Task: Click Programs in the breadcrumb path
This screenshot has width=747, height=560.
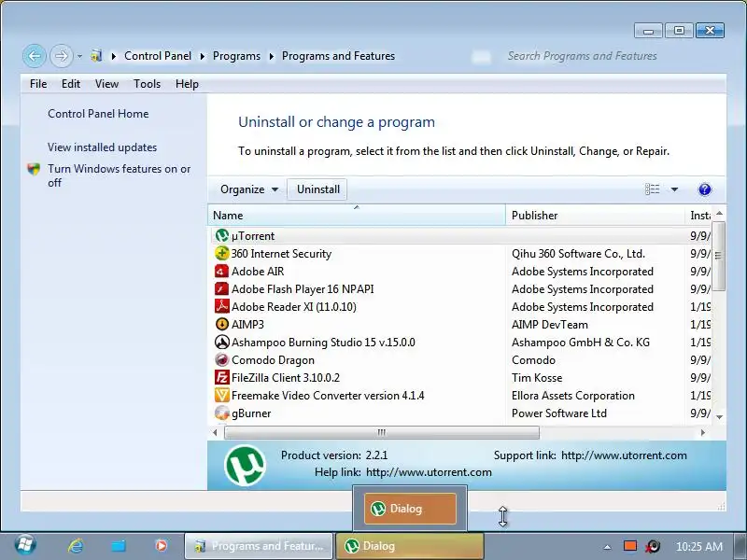Action: click(236, 56)
